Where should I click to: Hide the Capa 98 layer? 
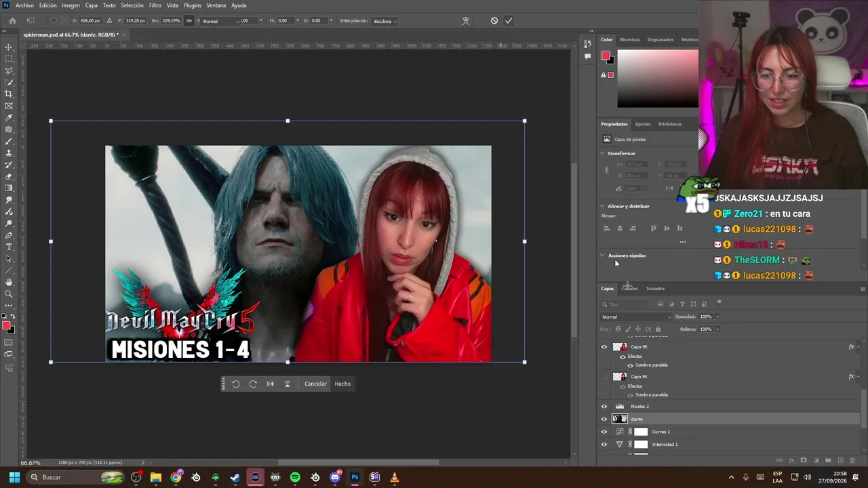604,347
